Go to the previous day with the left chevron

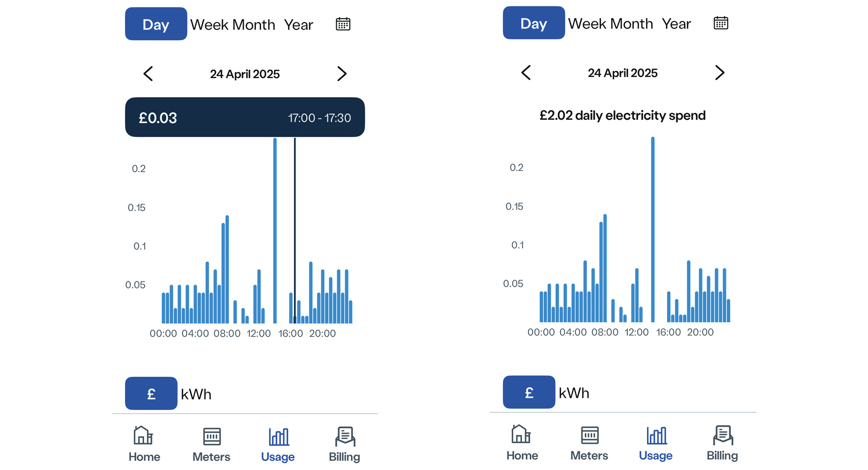tap(148, 74)
